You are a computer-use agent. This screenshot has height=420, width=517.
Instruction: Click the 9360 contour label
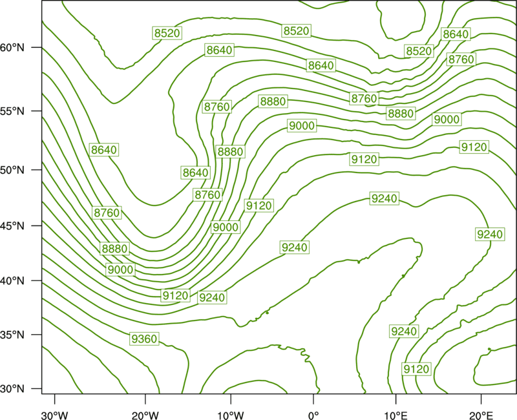click(144, 339)
